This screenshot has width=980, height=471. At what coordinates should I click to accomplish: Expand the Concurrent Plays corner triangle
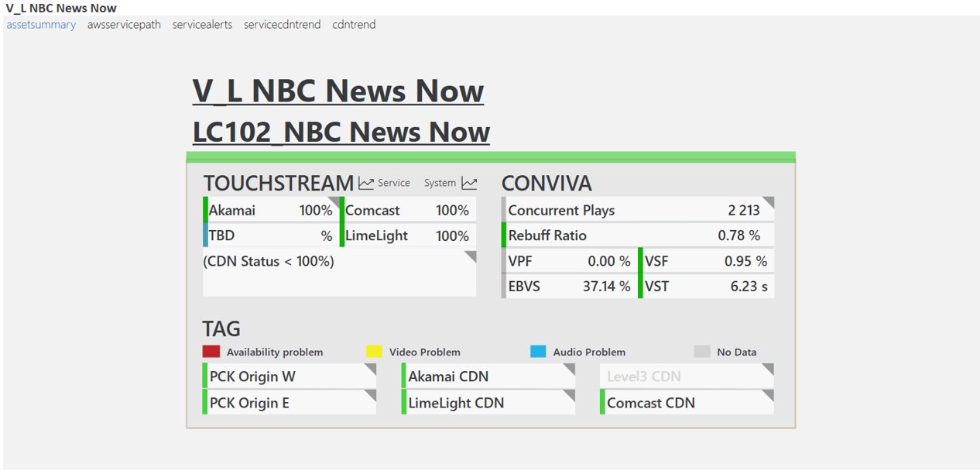769,202
